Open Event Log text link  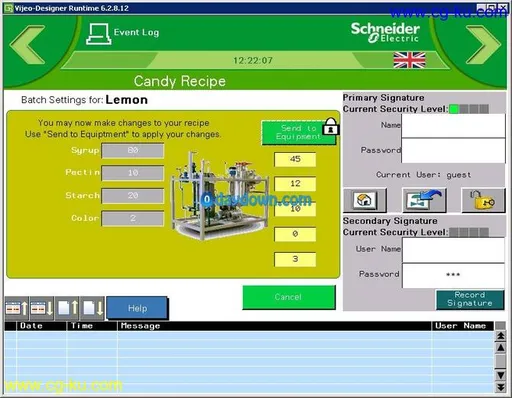point(136,32)
